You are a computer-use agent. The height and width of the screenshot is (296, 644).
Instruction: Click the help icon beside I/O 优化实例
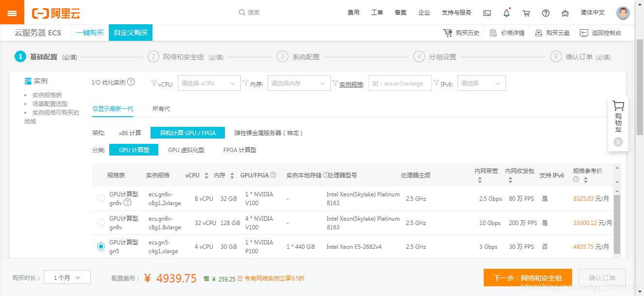tap(131, 82)
